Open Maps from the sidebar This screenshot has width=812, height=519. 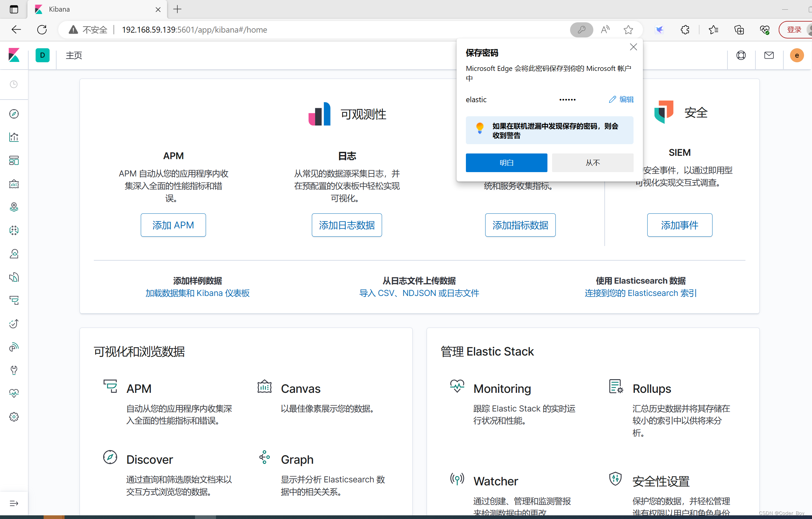click(14, 207)
